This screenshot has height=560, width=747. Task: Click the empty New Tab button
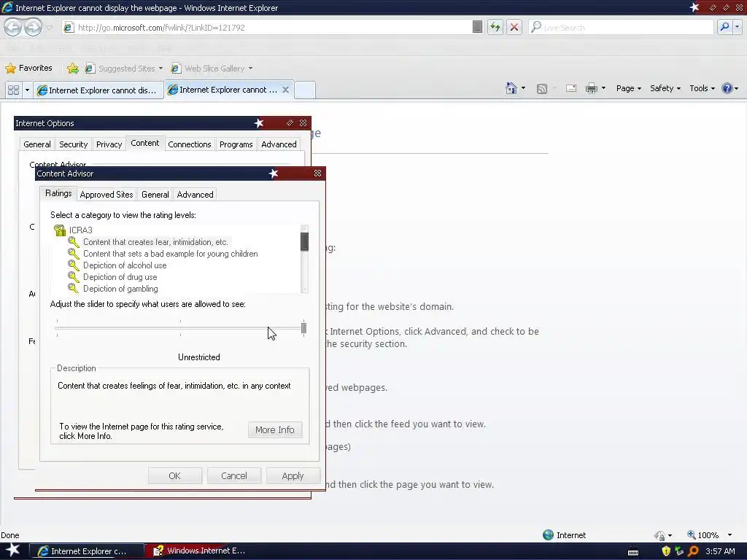click(304, 90)
